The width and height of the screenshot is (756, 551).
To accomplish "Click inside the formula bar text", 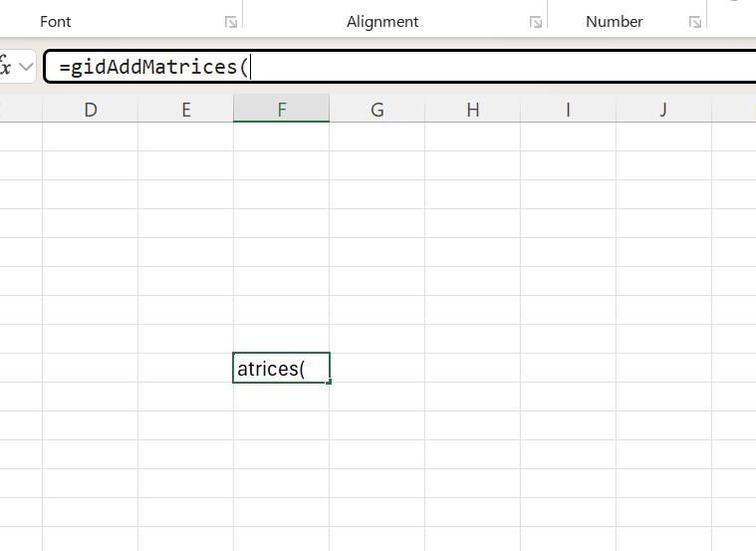I will point(398,68).
